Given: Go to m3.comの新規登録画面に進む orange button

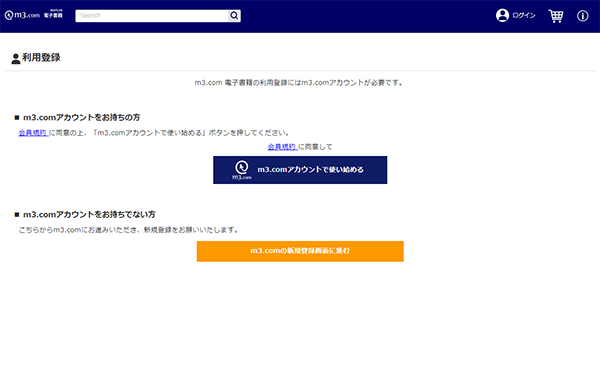Looking at the screenshot, I should click(x=300, y=251).
